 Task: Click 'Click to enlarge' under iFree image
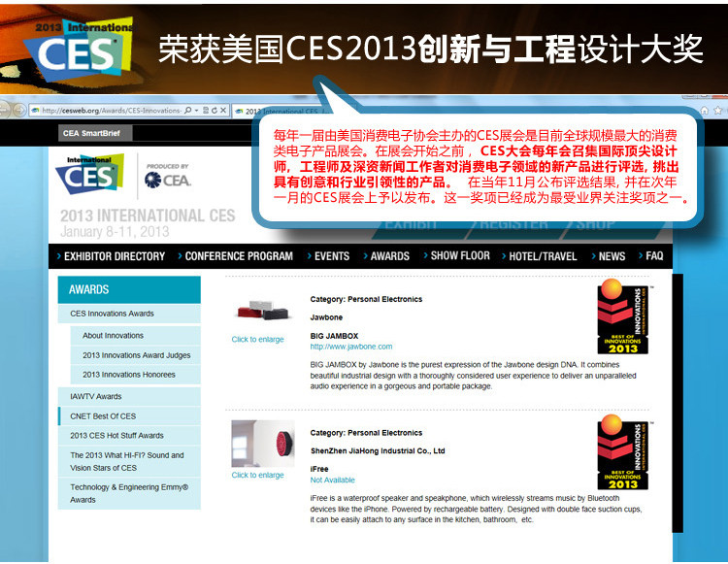click(x=257, y=475)
